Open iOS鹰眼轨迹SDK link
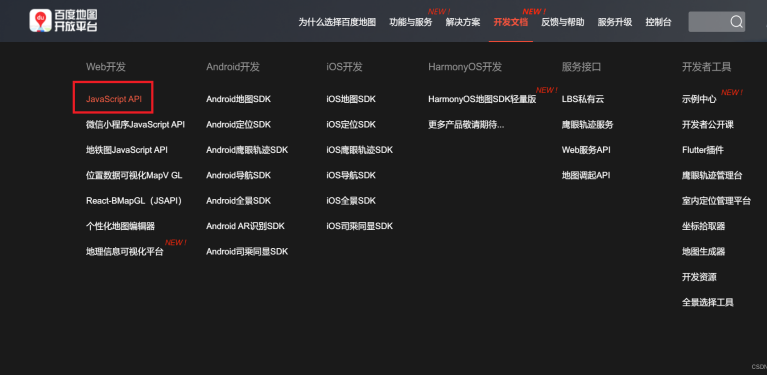This screenshot has height=379, width=770. 359,150
